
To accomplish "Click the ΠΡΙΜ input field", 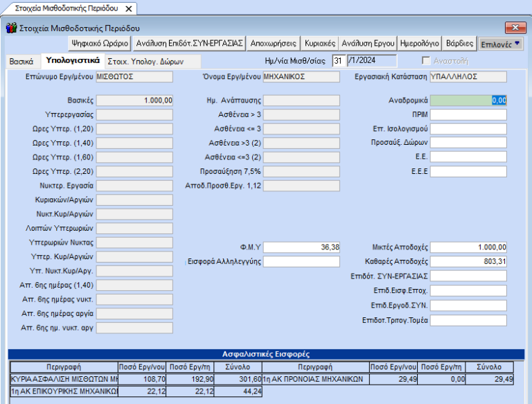I will pyautogui.click(x=468, y=114).
